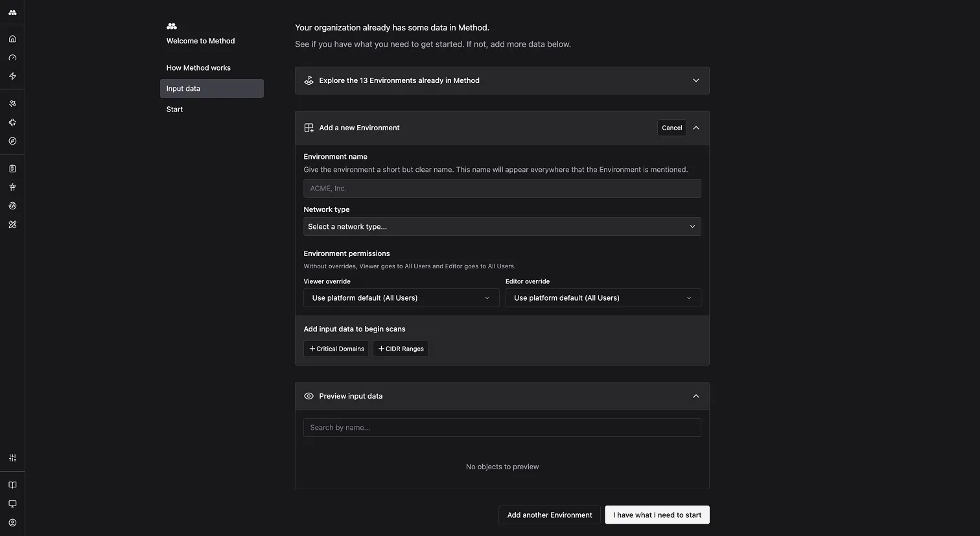Click the clipboard list sidebar icon

point(12,169)
